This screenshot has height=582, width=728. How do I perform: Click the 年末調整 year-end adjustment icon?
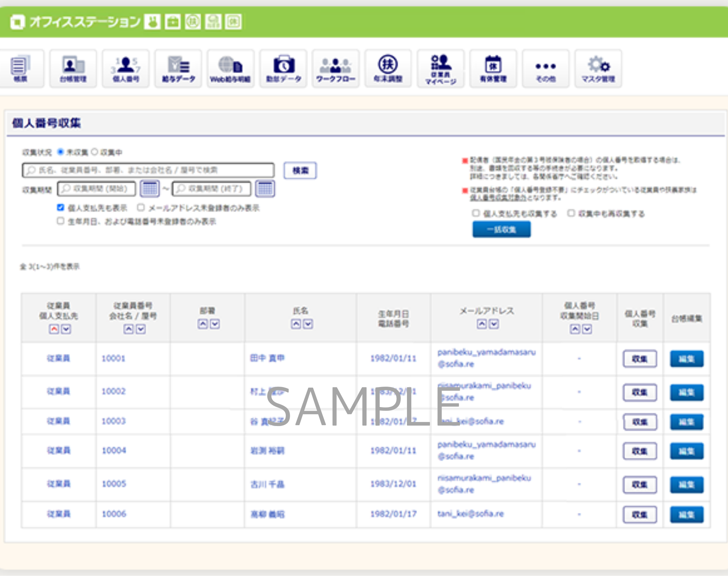tap(388, 69)
